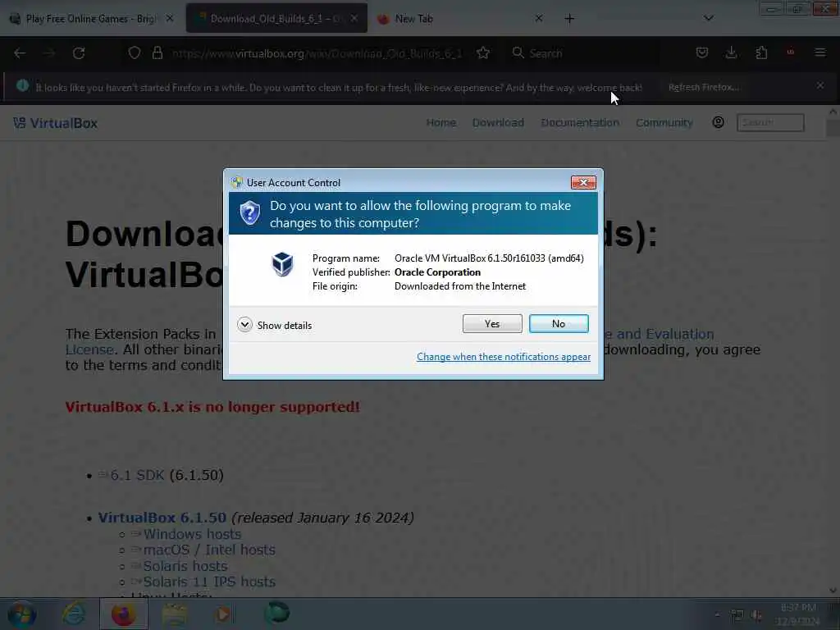Close the Download_Old_Builds_6_1 tab
This screenshot has height=630, width=840.
point(354,18)
